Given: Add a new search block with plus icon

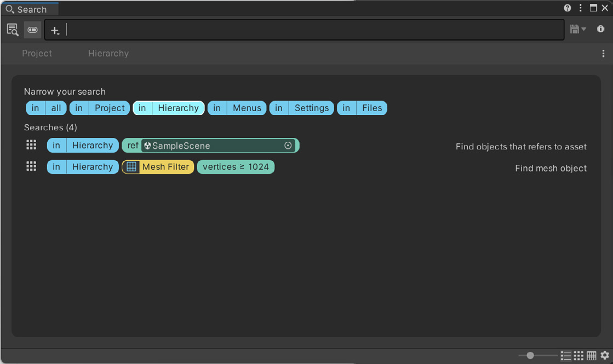Looking at the screenshot, I should coord(55,30).
